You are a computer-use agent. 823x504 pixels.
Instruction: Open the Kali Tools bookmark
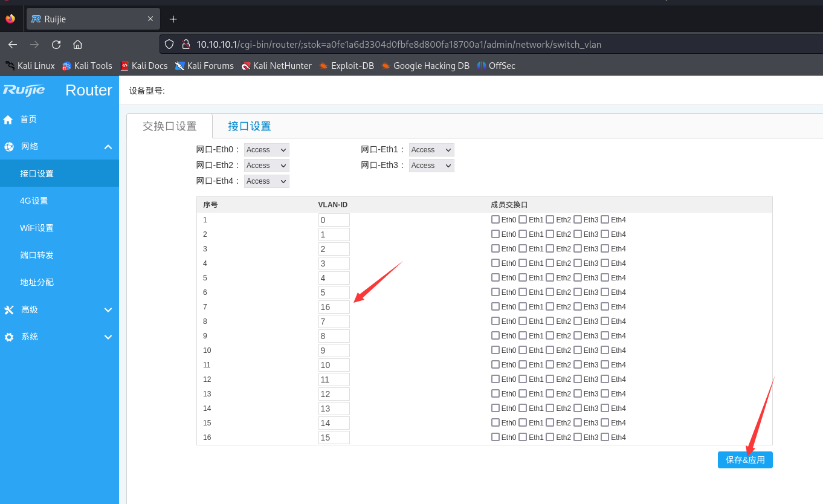(x=88, y=65)
